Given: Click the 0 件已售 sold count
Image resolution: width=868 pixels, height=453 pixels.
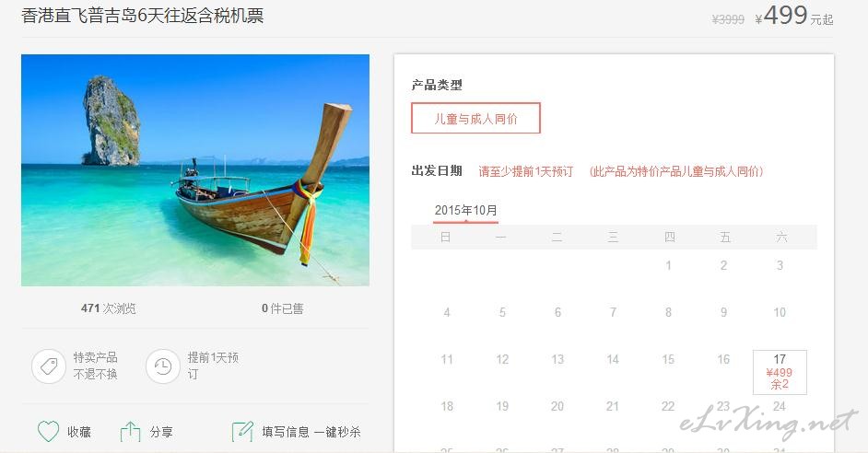Looking at the screenshot, I should (282, 308).
